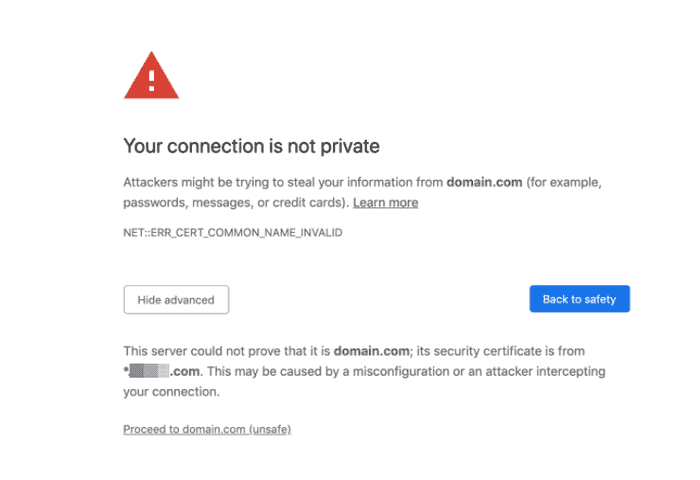Click bold domain.com in "could not prove" sentence
The width and height of the screenshot is (700, 480).
pos(372,351)
